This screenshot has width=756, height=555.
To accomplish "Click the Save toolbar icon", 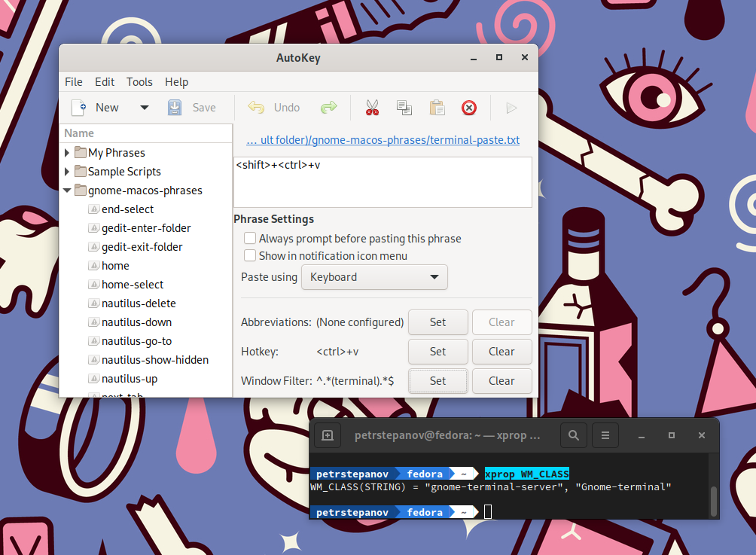I will [175, 108].
